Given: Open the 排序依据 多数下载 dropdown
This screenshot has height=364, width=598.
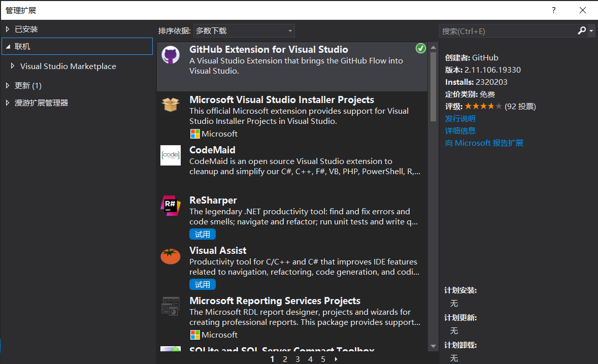Looking at the screenshot, I should (x=244, y=31).
